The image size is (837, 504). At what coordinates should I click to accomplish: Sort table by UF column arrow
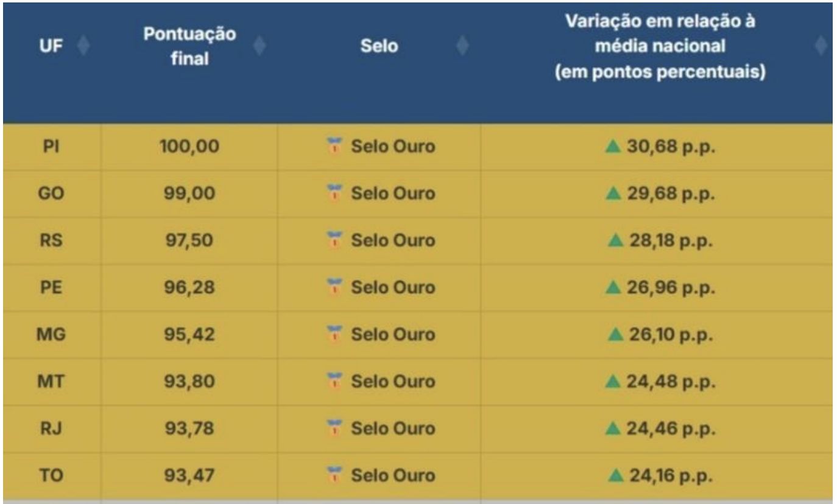pos(84,46)
